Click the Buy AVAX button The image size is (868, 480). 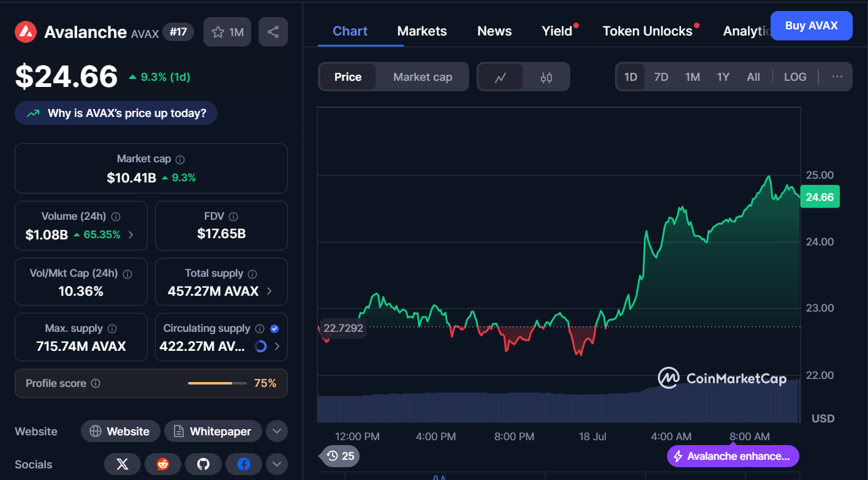(x=811, y=26)
